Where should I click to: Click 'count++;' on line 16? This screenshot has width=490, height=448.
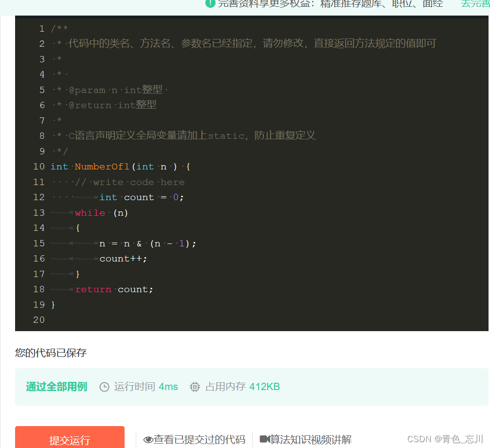coord(123,259)
